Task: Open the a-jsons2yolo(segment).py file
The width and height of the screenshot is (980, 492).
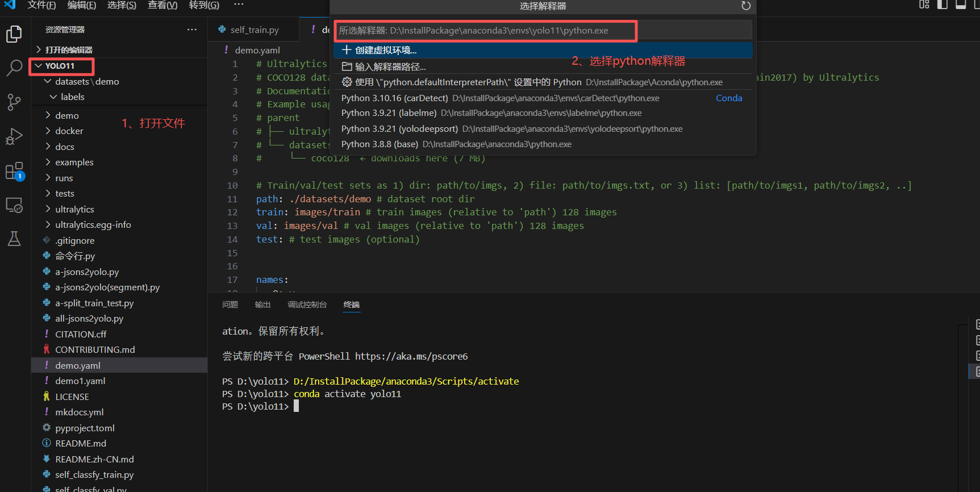Action: [119, 287]
